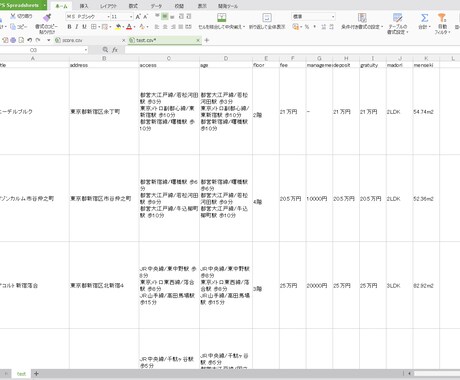Toggle align left

tap(157, 27)
